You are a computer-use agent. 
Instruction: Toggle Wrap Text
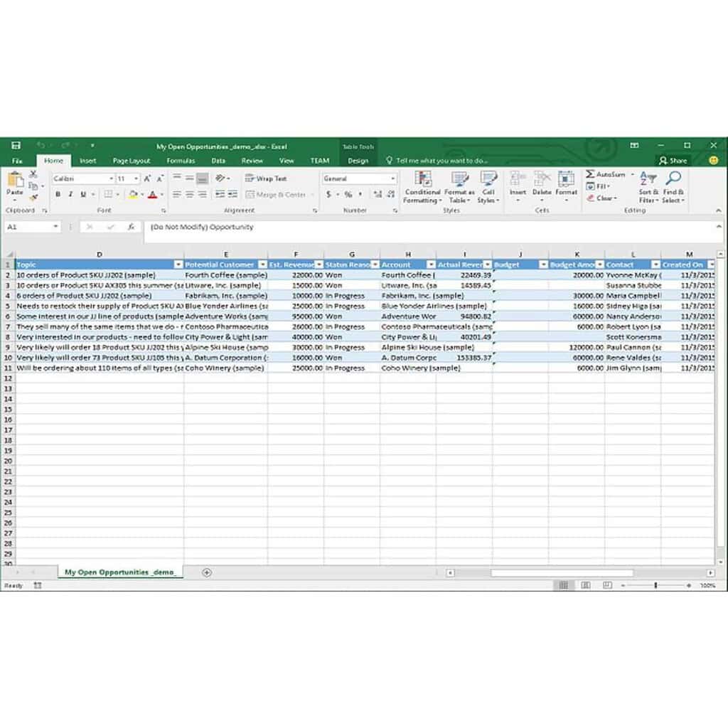click(x=266, y=178)
